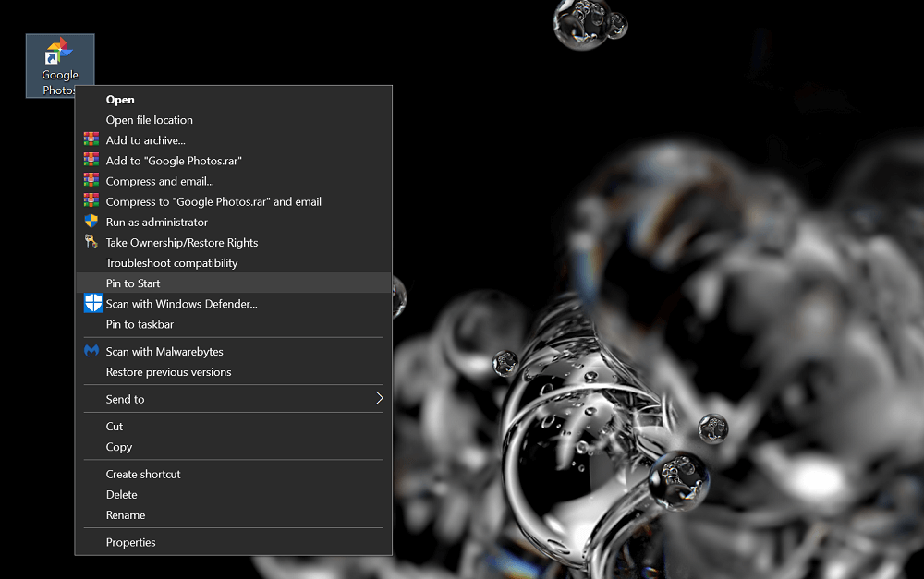Select Take Ownership/Restore Rights

(234, 243)
